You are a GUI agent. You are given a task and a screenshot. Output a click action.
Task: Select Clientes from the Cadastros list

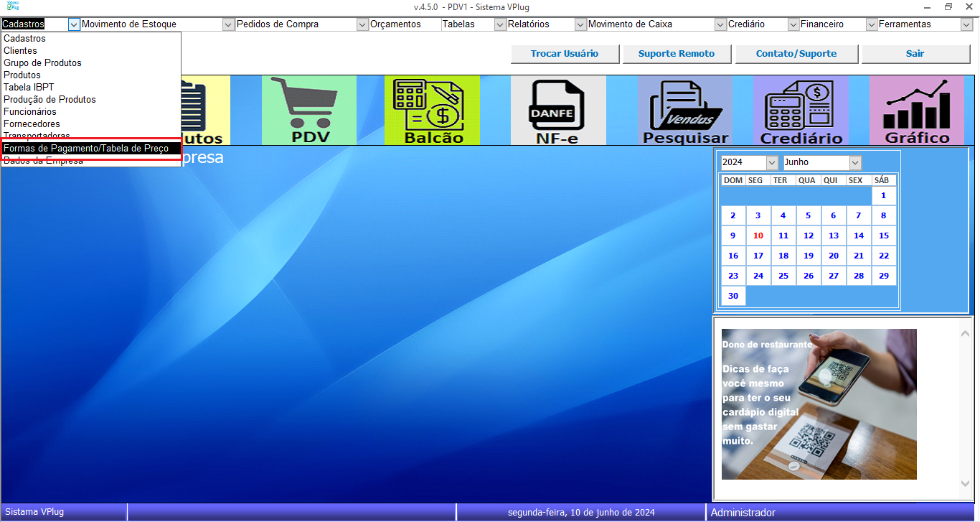point(20,51)
